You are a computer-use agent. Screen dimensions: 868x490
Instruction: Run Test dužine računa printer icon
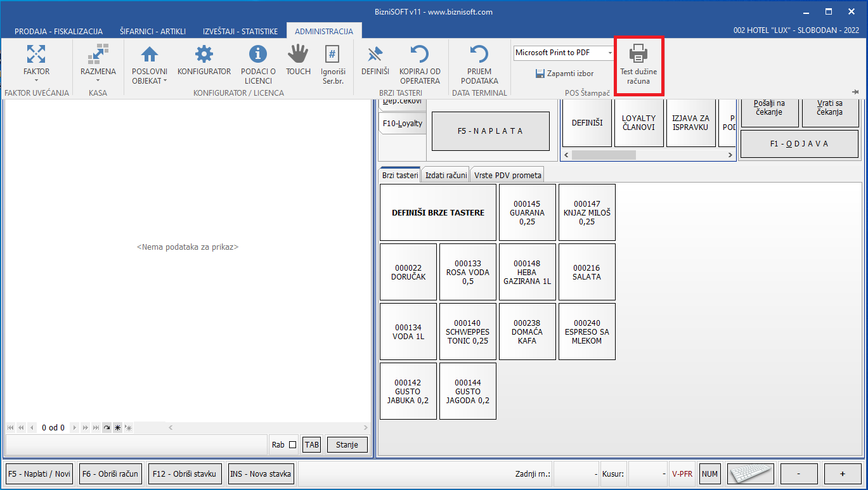click(x=638, y=54)
